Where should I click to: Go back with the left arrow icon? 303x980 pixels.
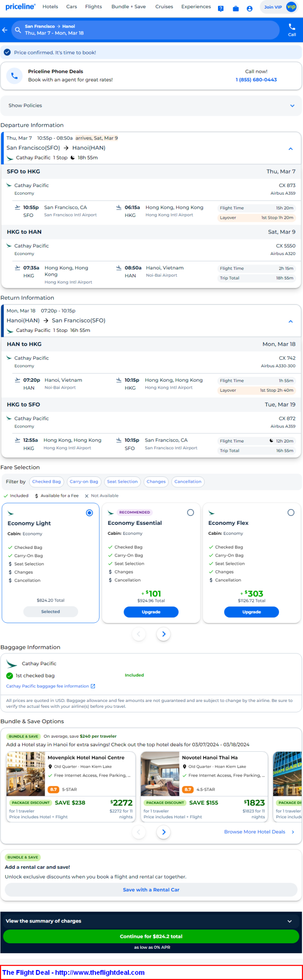pyautogui.click(x=5, y=30)
